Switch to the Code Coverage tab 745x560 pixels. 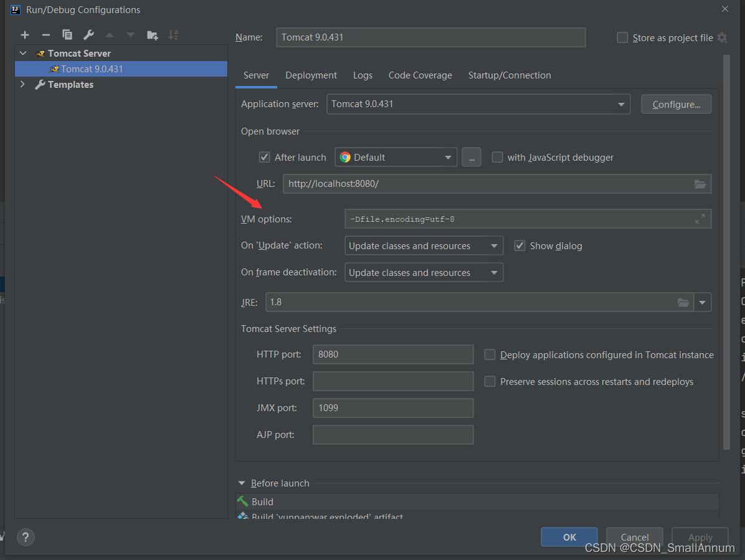(x=420, y=75)
